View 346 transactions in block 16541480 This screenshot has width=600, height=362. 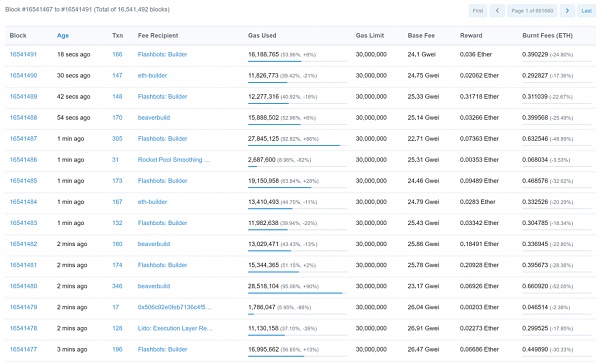coord(117,286)
